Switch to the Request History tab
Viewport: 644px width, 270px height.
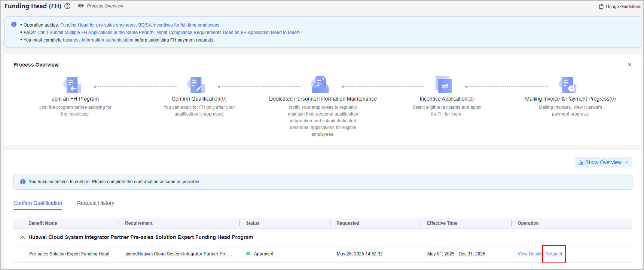tap(95, 203)
